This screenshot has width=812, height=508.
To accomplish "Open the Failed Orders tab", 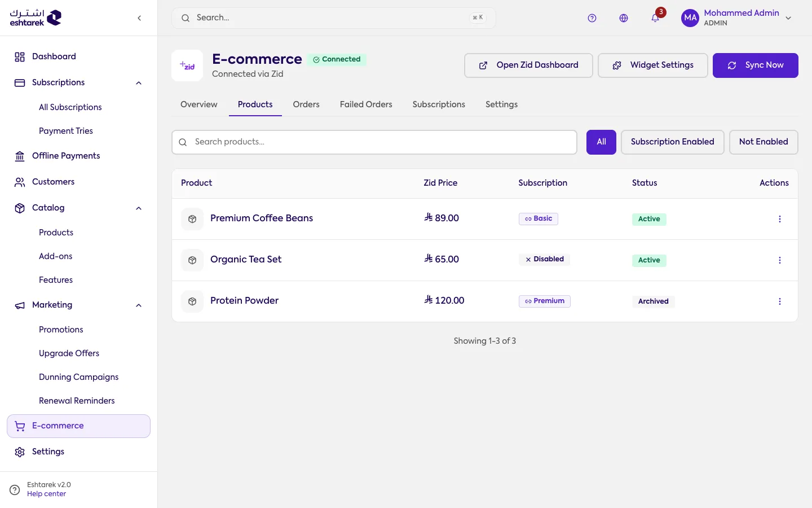I will point(366,104).
